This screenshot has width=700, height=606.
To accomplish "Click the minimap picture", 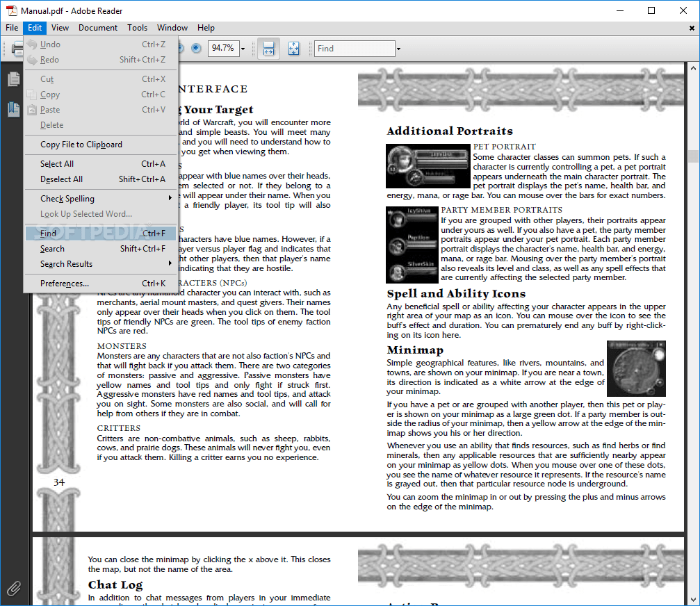I will (636, 368).
